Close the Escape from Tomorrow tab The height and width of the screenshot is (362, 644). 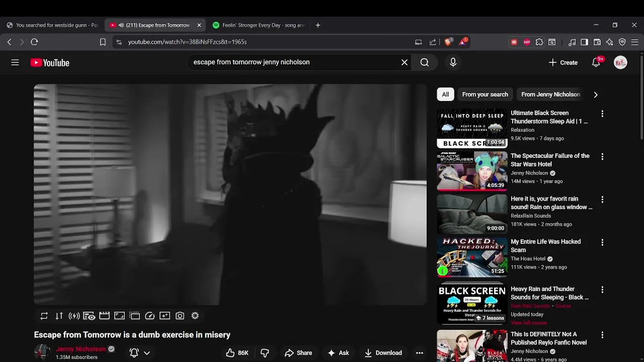[x=199, y=25]
